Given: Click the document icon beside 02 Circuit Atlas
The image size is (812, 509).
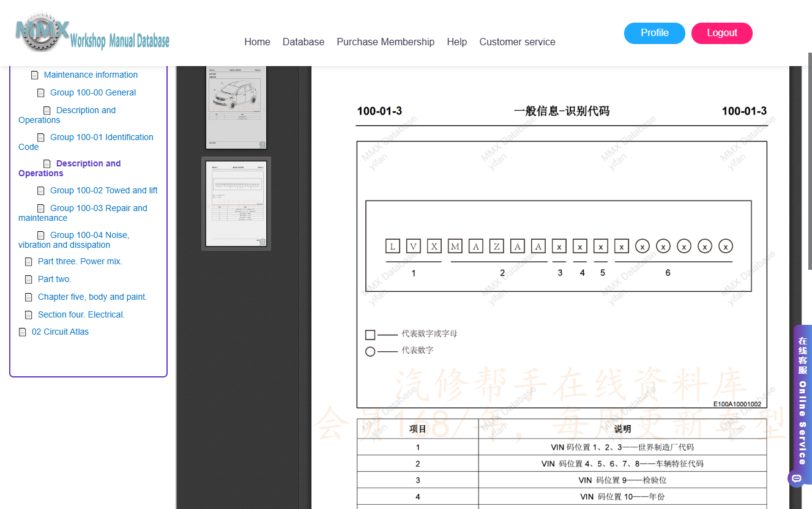Looking at the screenshot, I should 23,332.
